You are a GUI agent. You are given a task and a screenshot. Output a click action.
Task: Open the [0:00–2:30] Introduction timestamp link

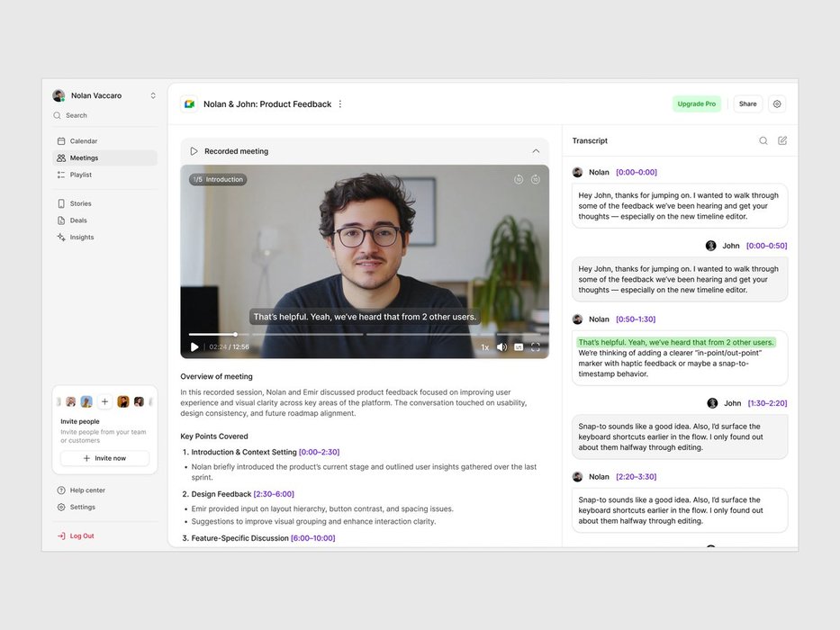(x=320, y=452)
